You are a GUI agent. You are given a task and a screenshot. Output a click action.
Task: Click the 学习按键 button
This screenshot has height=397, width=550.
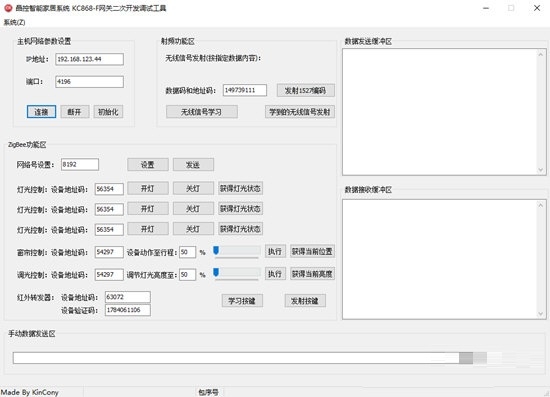[242, 301]
